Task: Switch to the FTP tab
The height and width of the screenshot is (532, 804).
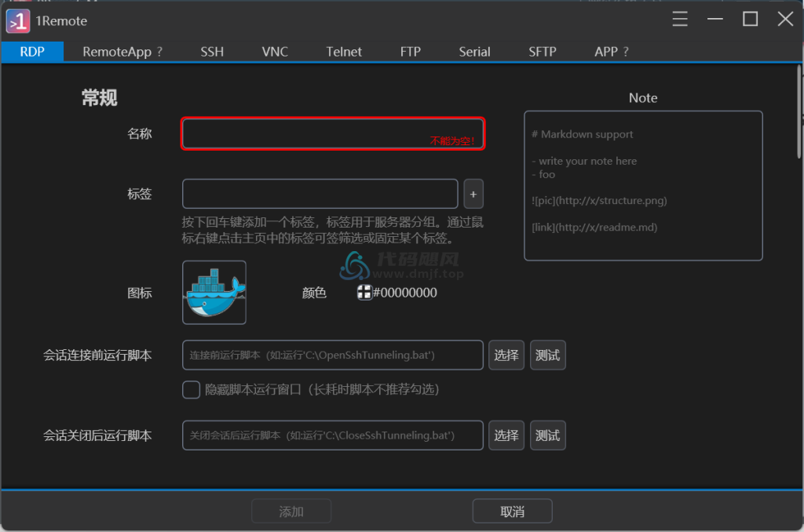Action: [410, 52]
